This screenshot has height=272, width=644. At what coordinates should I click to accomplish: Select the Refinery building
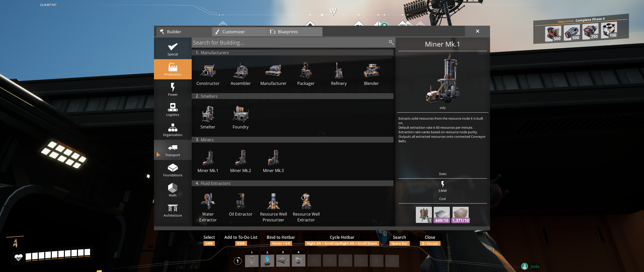pyautogui.click(x=339, y=74)
